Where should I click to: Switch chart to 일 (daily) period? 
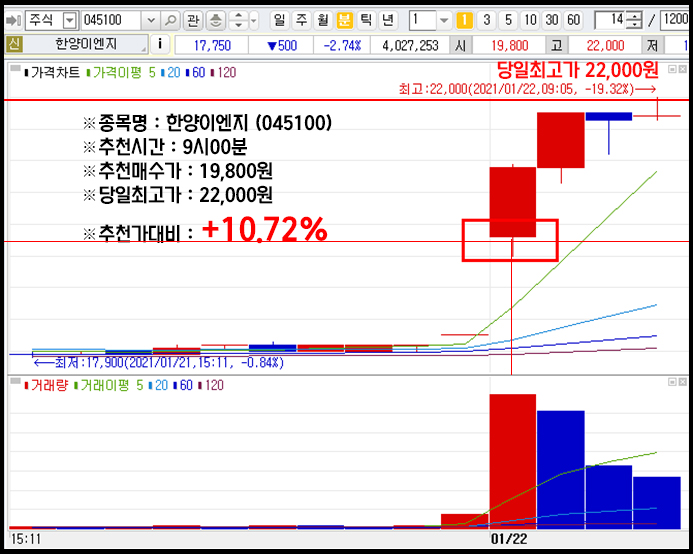[x=279, y=20]
